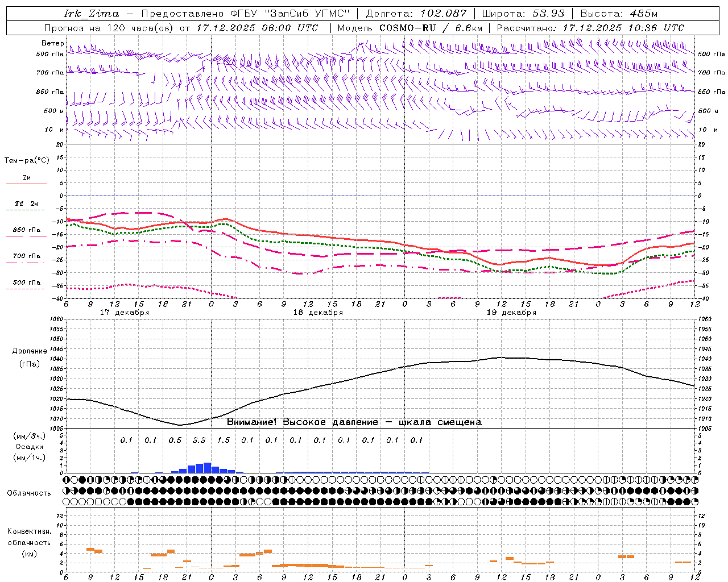Click the 17 декабря date label
The width and height of the screenshot is (728, 582).
click(x=125, y=313)
